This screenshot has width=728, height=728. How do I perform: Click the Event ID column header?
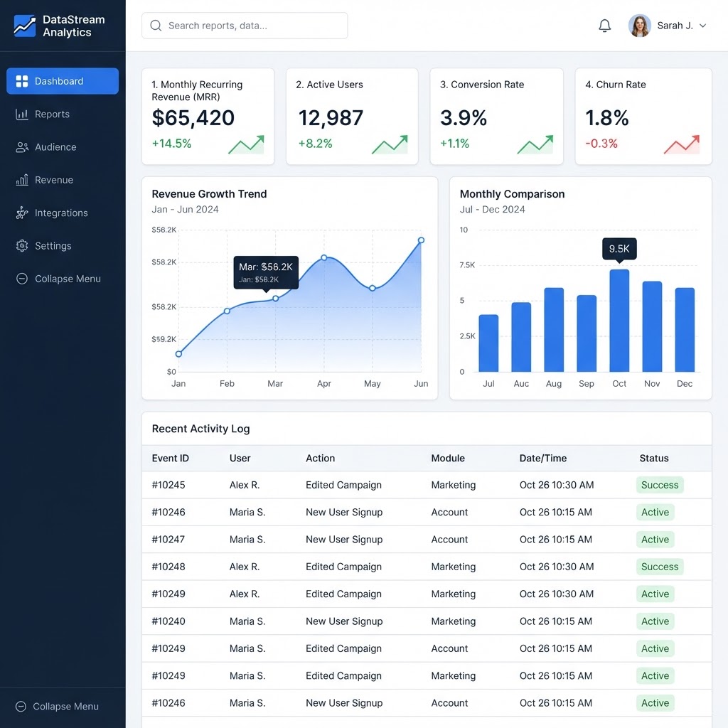tap(171, 459)
